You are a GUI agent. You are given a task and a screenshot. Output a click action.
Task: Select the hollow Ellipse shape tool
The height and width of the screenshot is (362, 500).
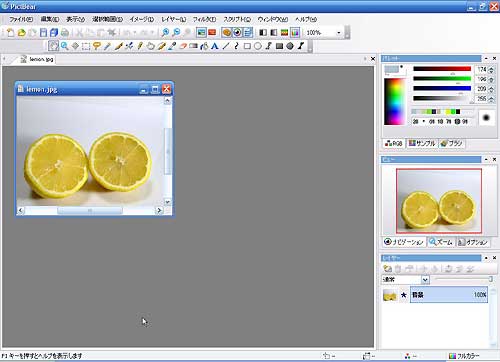coord(258,46)
